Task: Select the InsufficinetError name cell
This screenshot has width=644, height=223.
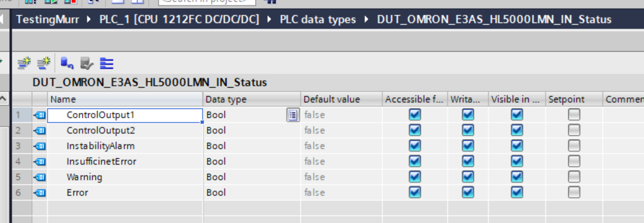Action: click(125, 162)
